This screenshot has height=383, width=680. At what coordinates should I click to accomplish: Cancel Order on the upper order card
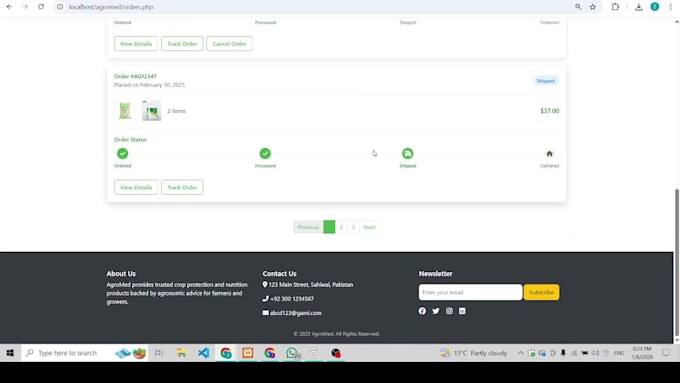point(229,44)
